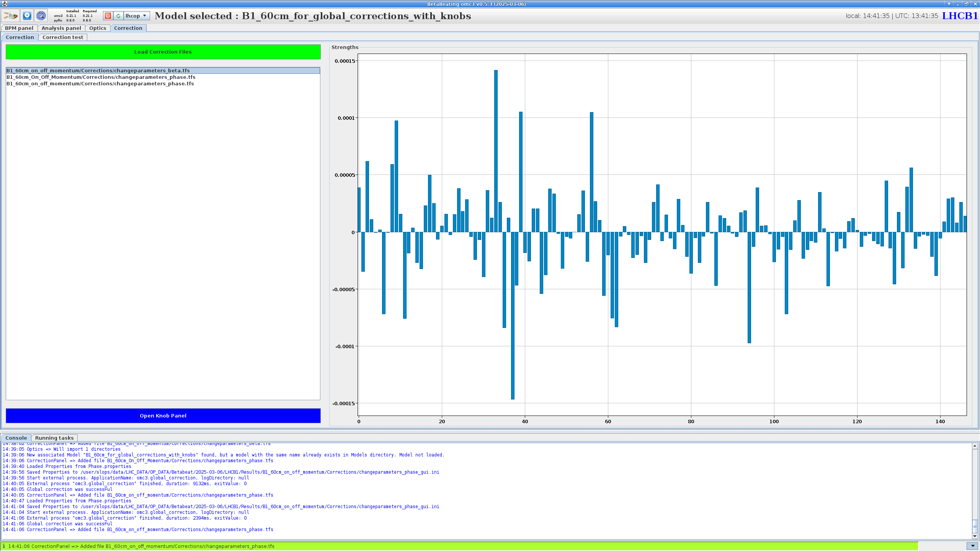This screenshot has height=551, width=980.
Task: Click the Strengths panel title
Action: 345,47
